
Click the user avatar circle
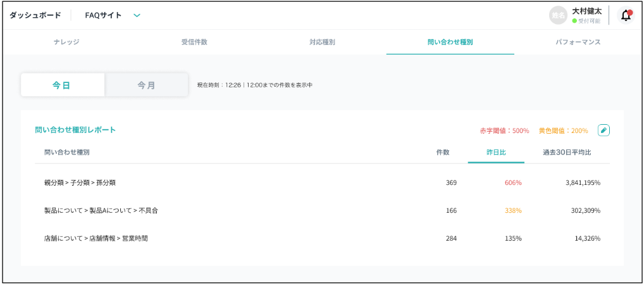tap(557, 16)
